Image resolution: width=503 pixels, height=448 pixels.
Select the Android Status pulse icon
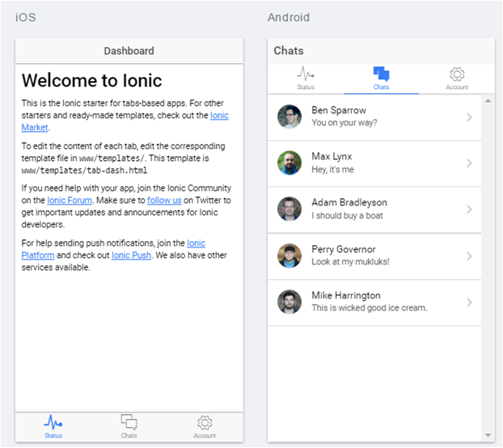(x=306, y=74)
